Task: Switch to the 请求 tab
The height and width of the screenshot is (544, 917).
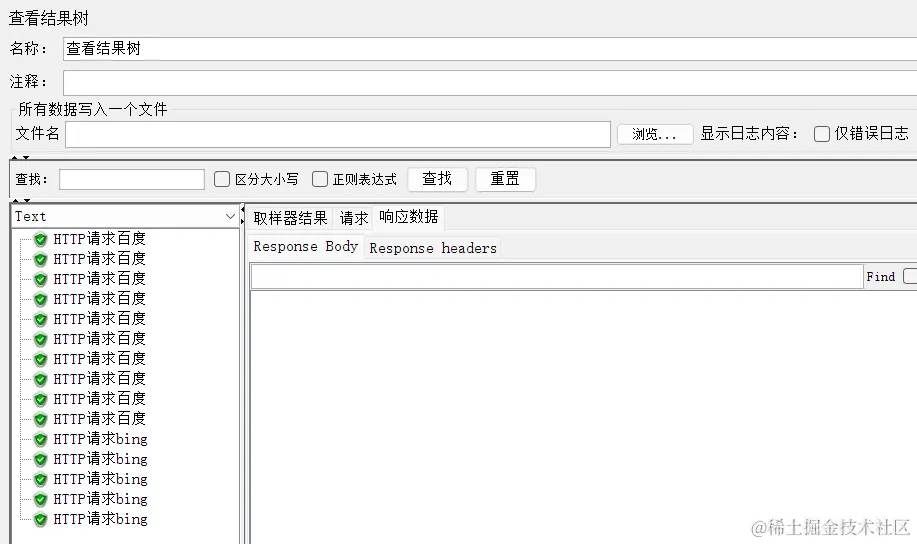Action: (x=354, y=218)
